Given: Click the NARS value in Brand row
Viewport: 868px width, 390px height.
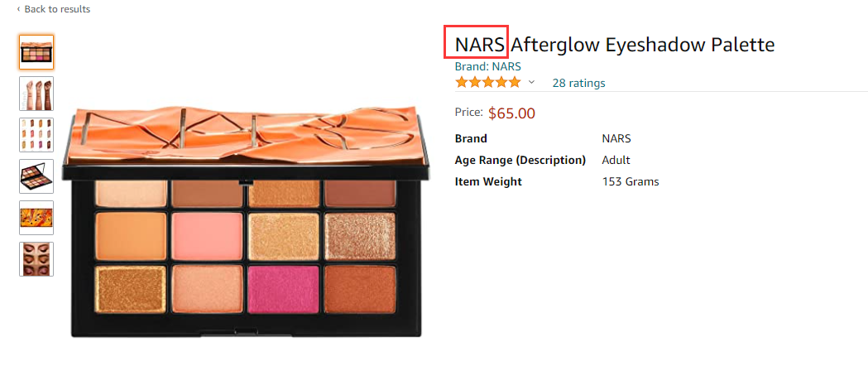Looking at the screenshot, I should coord(616,138).
